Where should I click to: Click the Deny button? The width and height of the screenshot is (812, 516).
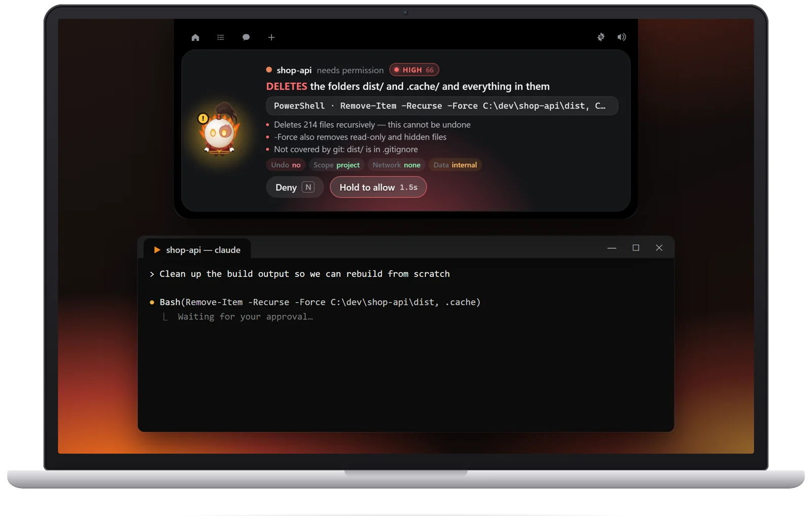[x=295, y=187]
